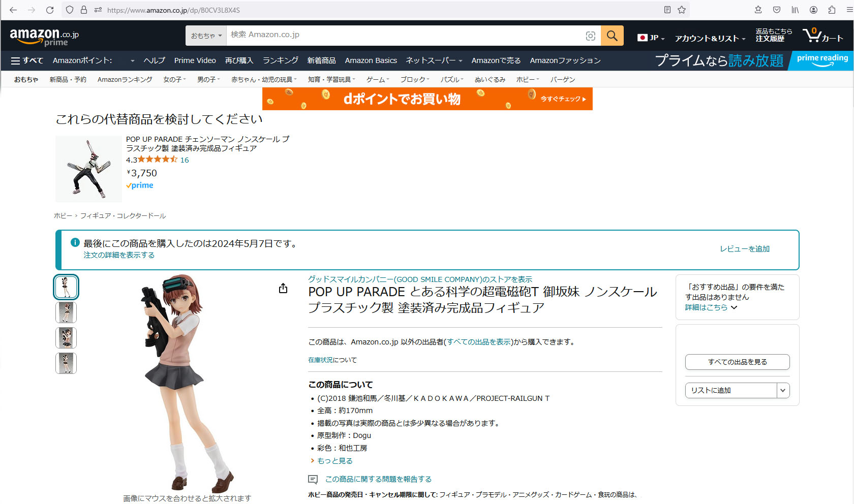Open Amazonで売る nav item

[x=496, y=60]
